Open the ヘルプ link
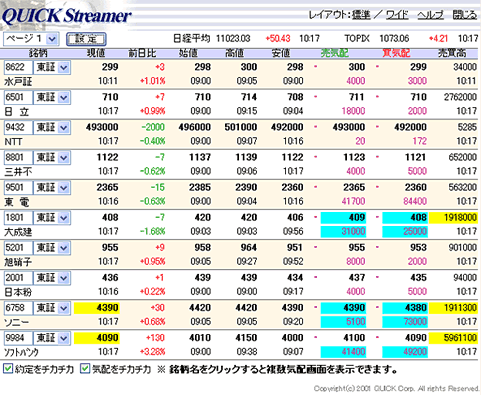 tap(430, 15)
